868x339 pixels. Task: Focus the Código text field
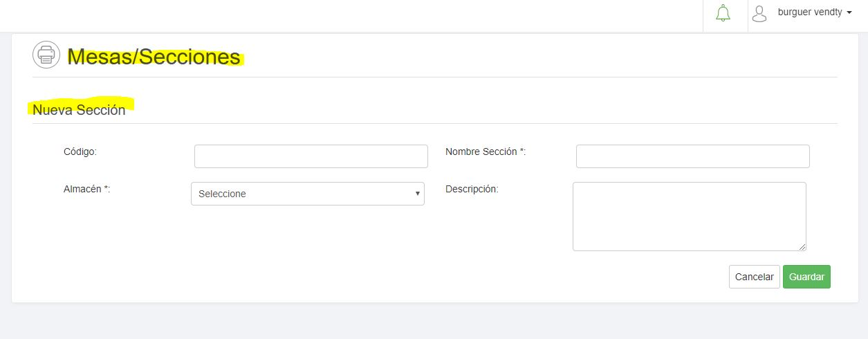click(x=311, y=156)
